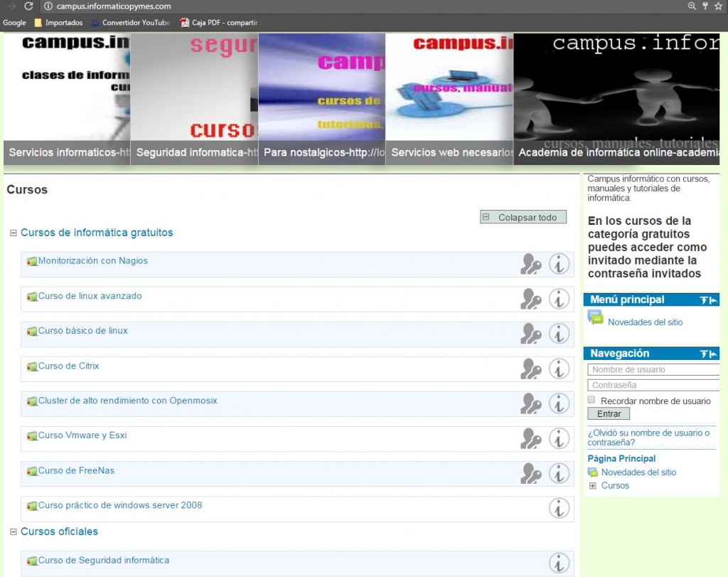The image size is (728, 577).
Task: Open the Curso de FreeNas link
Action: point(76,470)
